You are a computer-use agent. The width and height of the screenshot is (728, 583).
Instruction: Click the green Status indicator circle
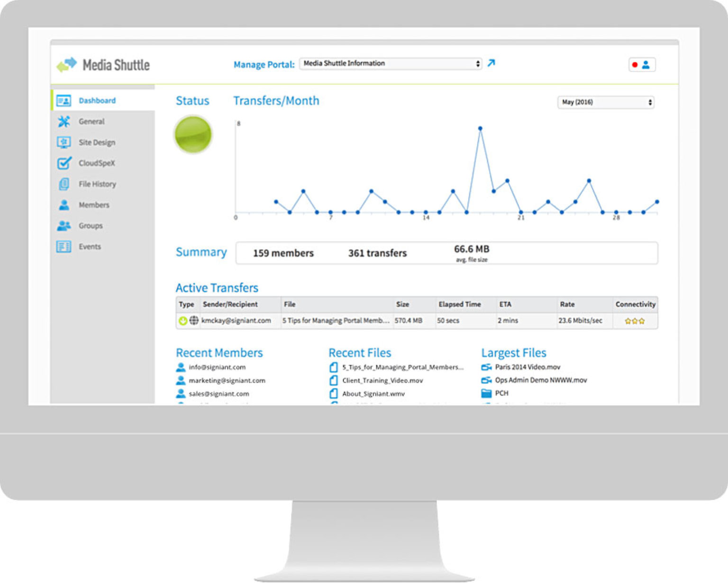click(x=193, y=135)
